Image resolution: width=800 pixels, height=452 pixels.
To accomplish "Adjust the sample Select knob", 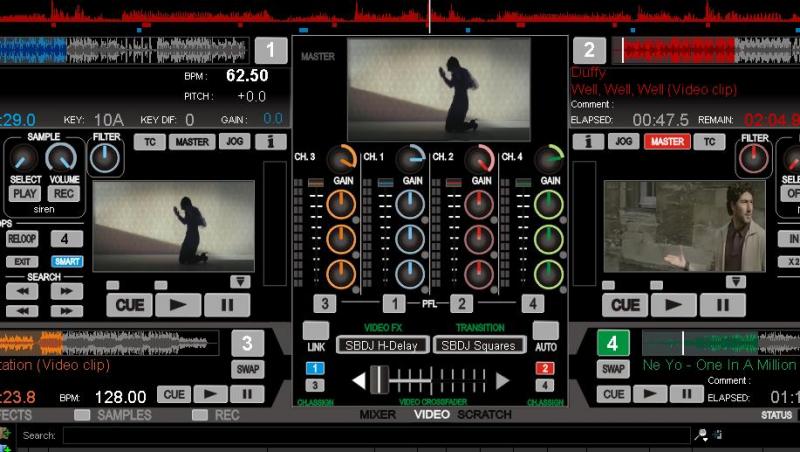I will [x=24, y=159].
